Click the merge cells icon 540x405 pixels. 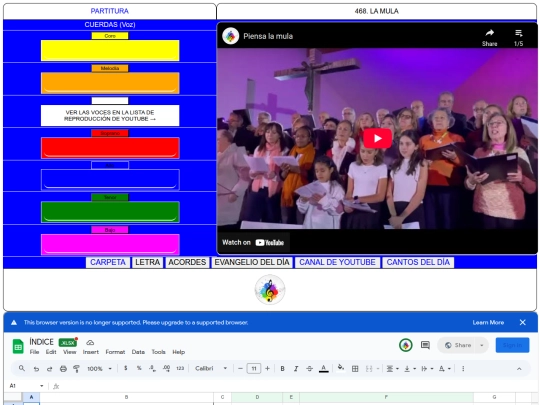point(369,368)
